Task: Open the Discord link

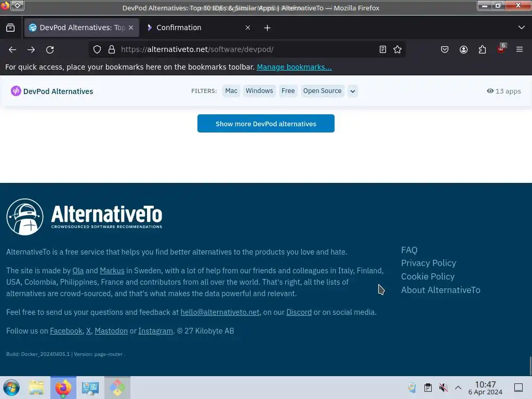Action: 299,312
